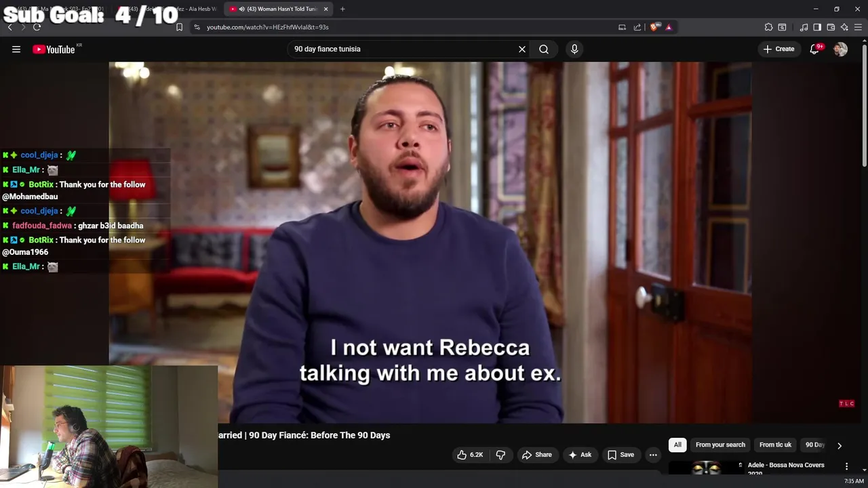Click the Adele Bossa Nova video thumbnail

[x=705, y=468]
